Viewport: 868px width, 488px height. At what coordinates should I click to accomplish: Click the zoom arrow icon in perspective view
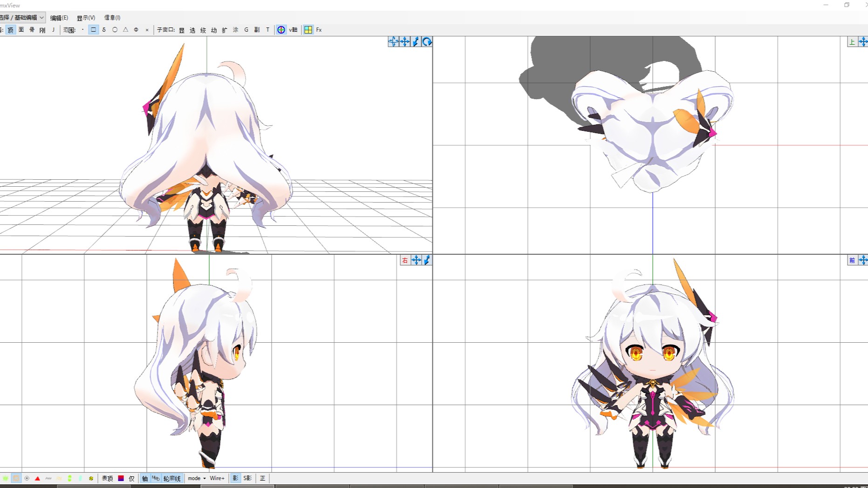click(x=416, y=42)
